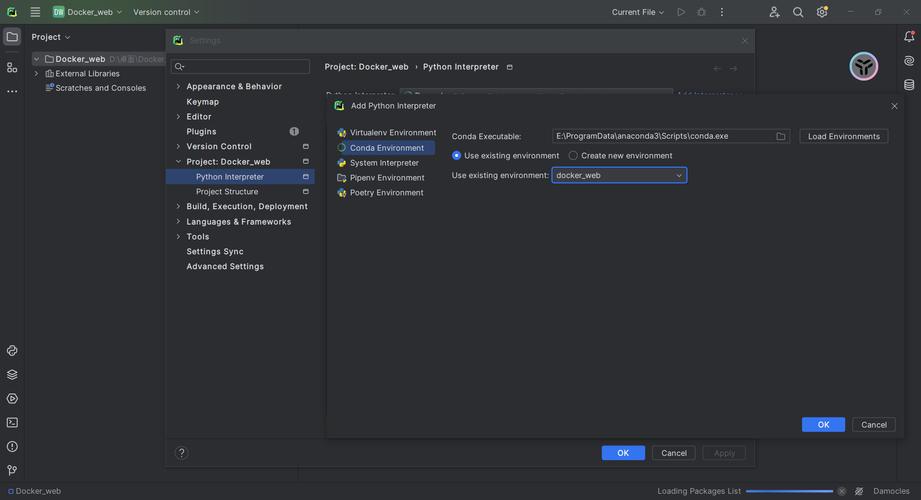
Task: Expand Languages & Frameworks settings
Action: (x=178, y=222)
